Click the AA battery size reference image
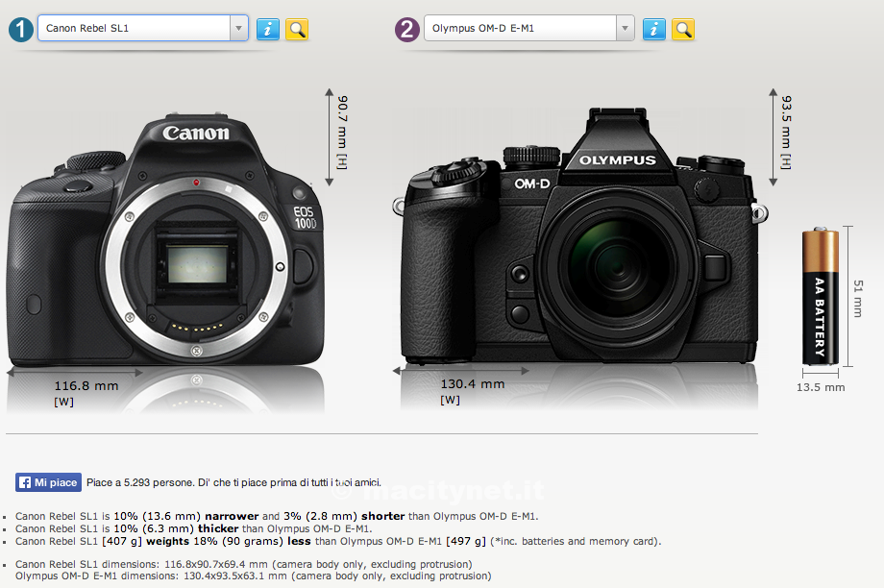Viewport: 884px width, 588px height. click(x=821, y=296)
